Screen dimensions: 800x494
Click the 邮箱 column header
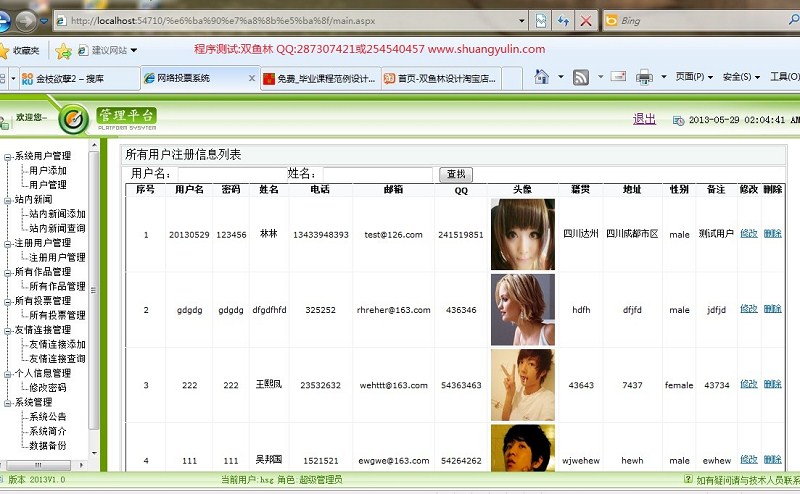click(x=393, y=189)
